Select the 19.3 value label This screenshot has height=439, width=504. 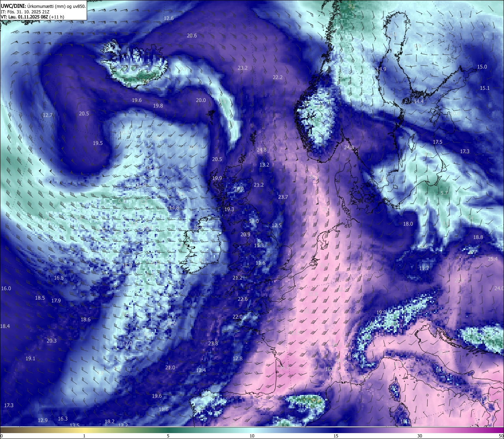[x=229, y=209]
